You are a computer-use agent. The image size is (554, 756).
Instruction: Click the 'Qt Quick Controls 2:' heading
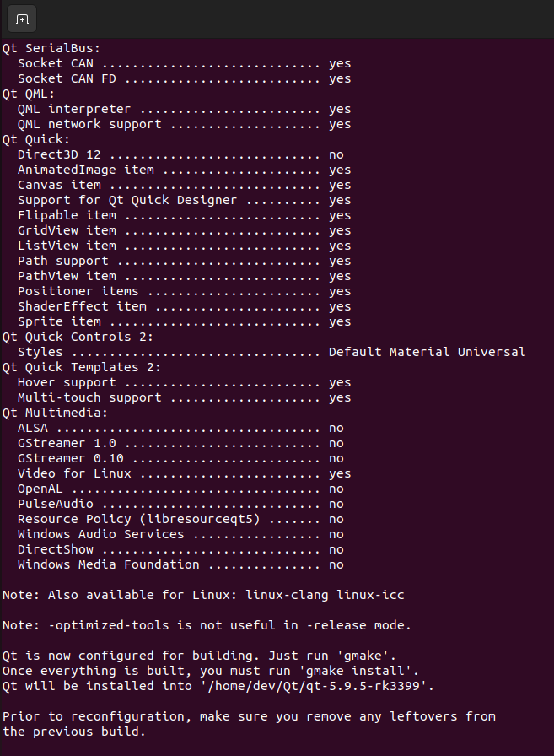[x=78, y=337]
